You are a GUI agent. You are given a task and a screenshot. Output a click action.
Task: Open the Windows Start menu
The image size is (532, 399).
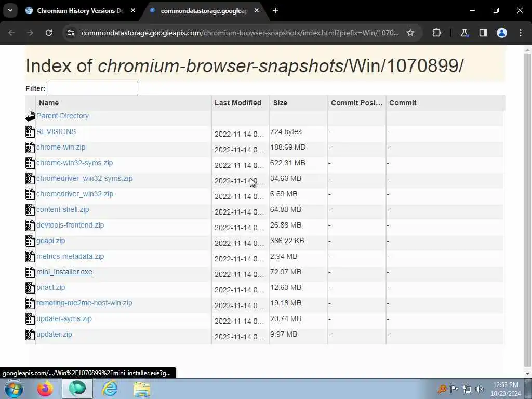(x=13, y=389)
